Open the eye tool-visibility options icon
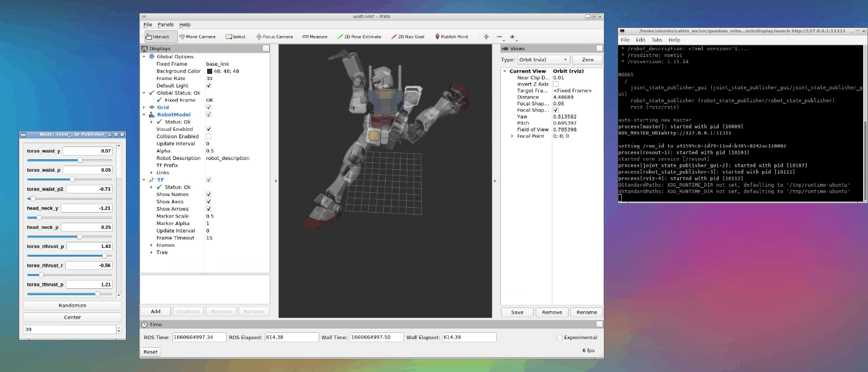Screen dimensions: 868x372 pos(512,37)
